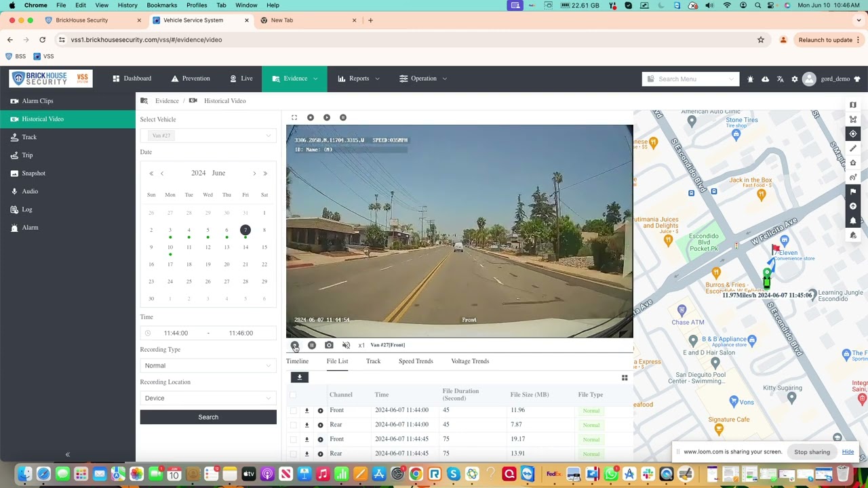The height and width of the screenshot is (488, 868).
Task: Unmute the video audio icon
Action: tap(346, 345)
